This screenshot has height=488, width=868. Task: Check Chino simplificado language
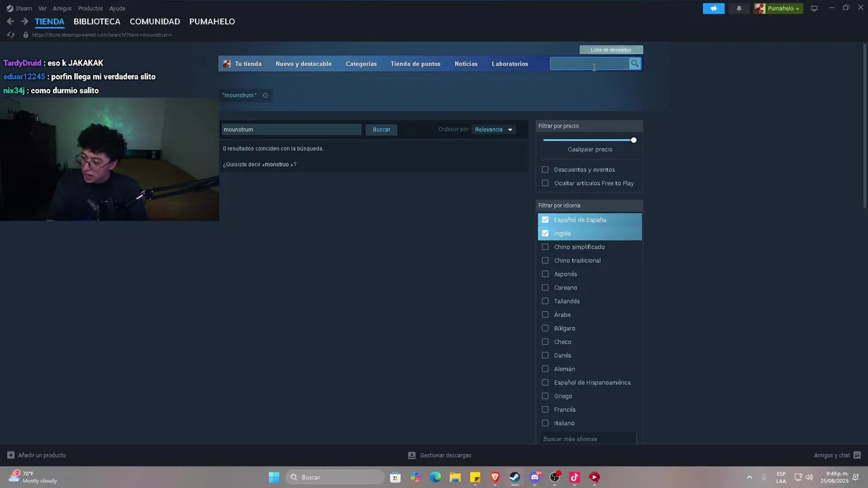pyautogui.click(x=545, y=247)
